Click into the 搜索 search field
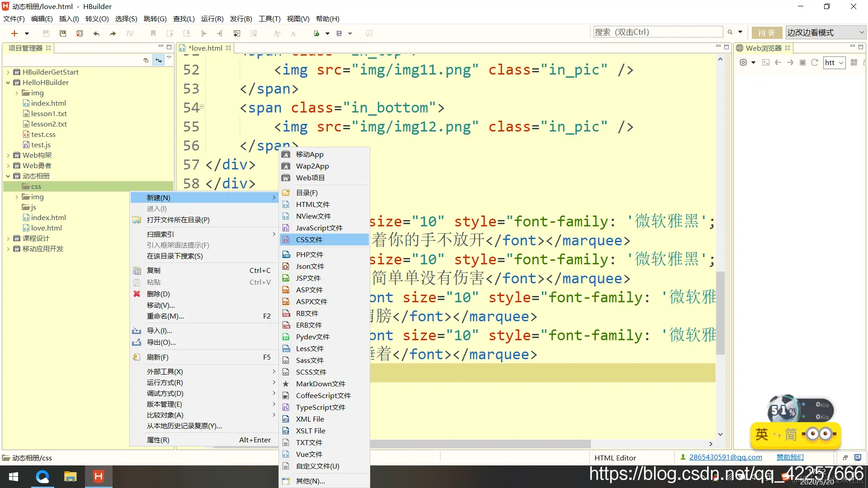 658,32
